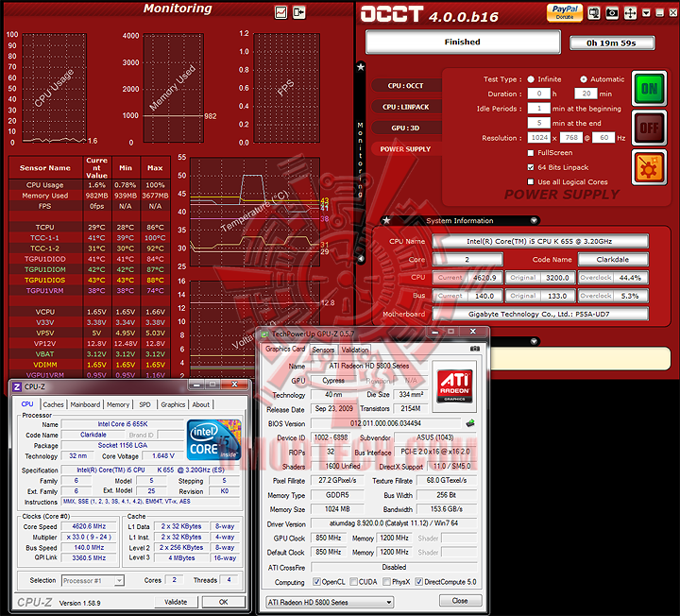This screenshot has height=616, width=680.
Task: Switch to the CPU-Z Mainboard tab
Action: [85, 404]
